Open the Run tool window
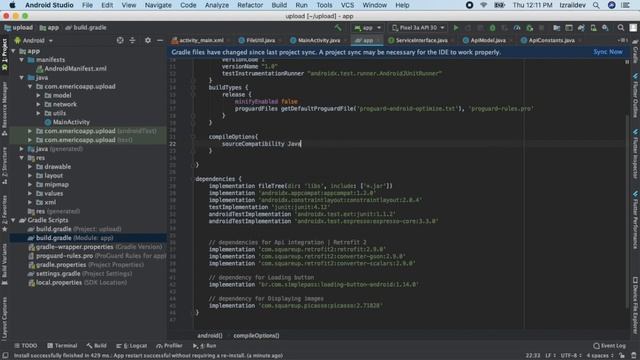This screenshot has height=360, width=640. click(x=204, y=346)
